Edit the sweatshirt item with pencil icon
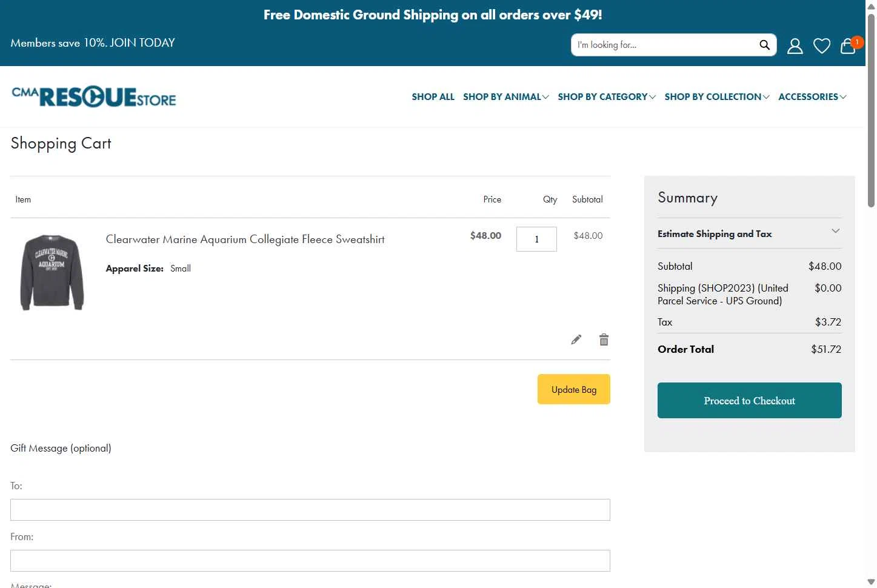Screen dimensions: 877x588 [x=576, y=339]
